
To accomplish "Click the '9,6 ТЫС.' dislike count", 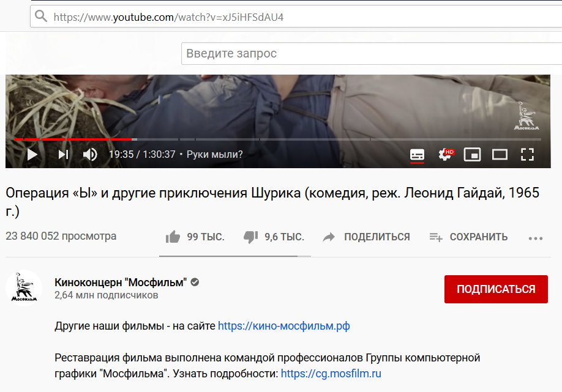I will point(284,237).
